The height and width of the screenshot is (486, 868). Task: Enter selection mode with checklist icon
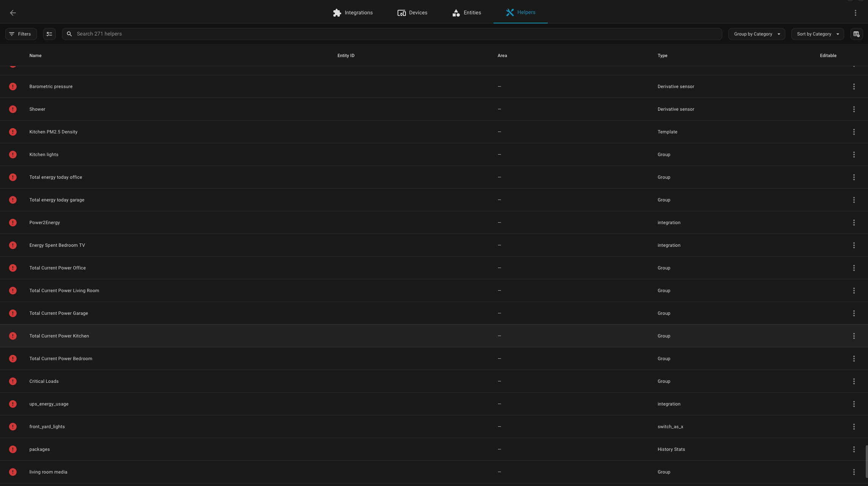point(49,34)
